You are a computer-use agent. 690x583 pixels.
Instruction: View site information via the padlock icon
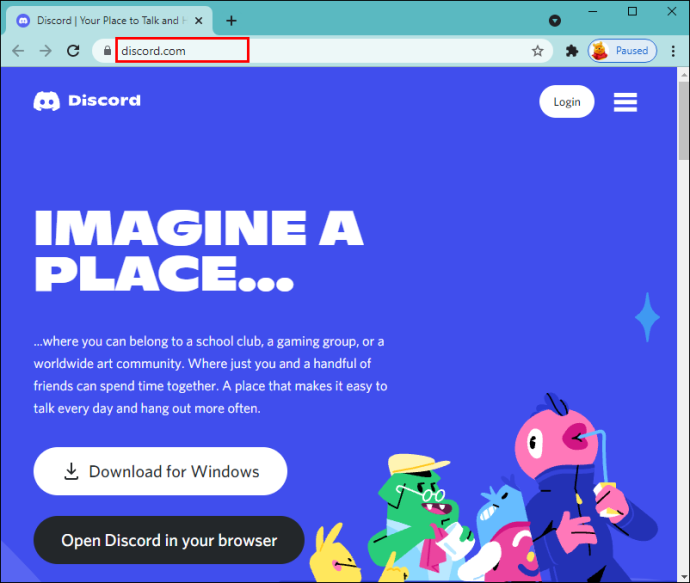click(x=107, y=51)
